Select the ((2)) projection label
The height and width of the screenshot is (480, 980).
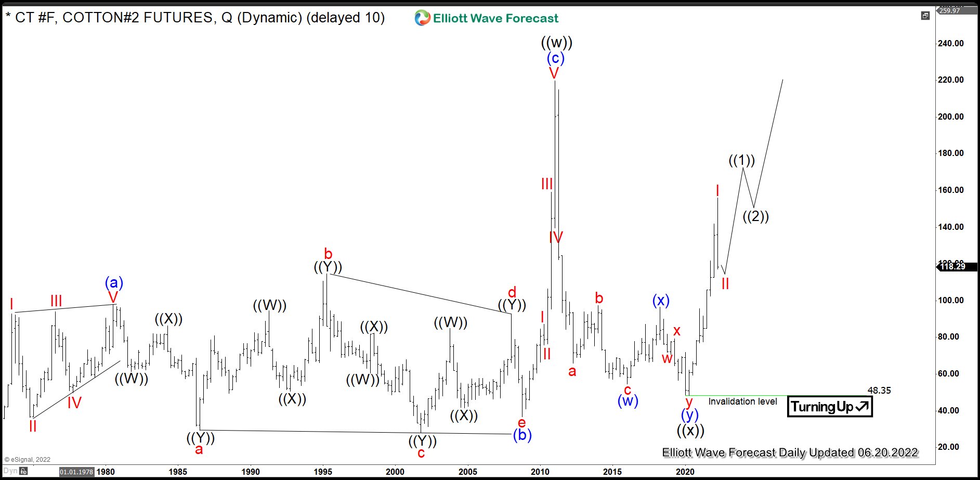coord(755,217)
